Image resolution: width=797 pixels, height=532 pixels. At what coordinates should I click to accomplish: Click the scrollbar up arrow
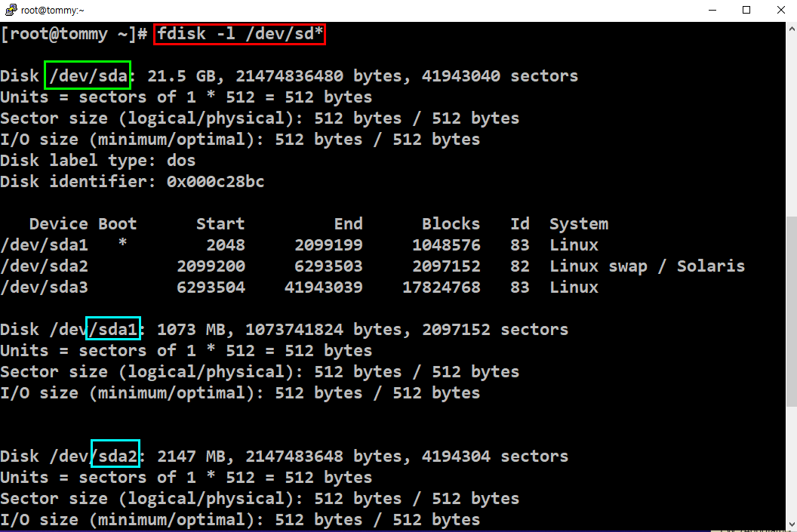click(x=792, y=29)
